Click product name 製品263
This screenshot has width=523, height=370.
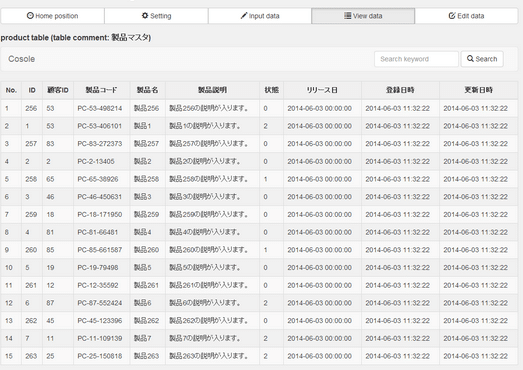tap(146, 356)
